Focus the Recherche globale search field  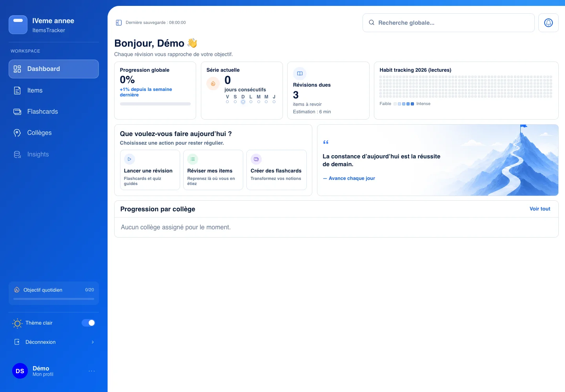click(448, 23)
